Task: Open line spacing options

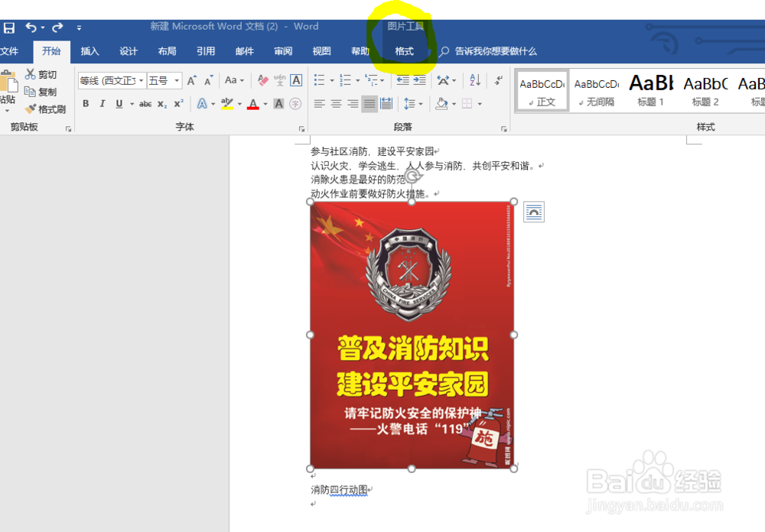Action: tap(410, 104)
